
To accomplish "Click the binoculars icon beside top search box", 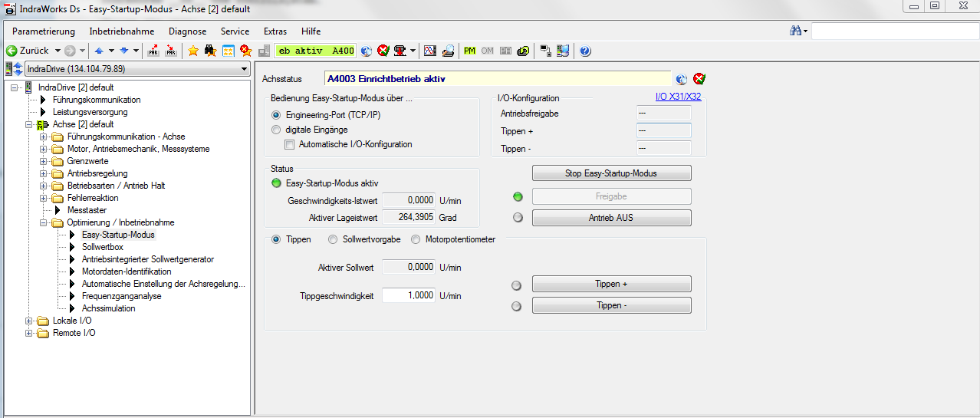I will pyautogui.click(x=795, y=31).
